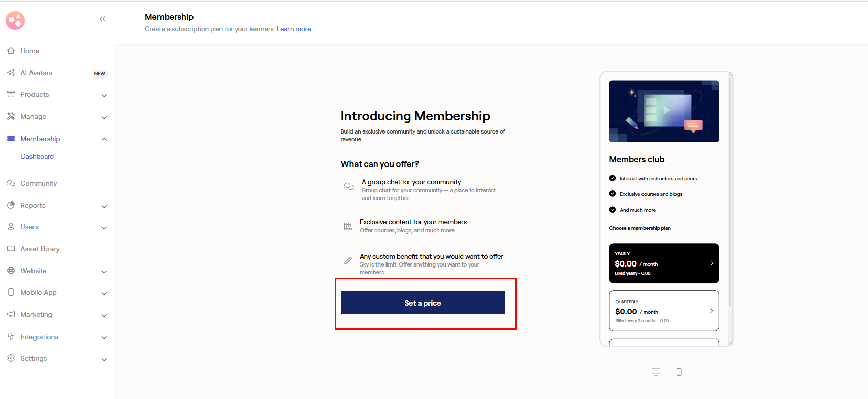Image resolution: width=868 pixels, height=399 pixels.
Task: Switch to mobile preview icon
Action: click(x=679, y=372)
